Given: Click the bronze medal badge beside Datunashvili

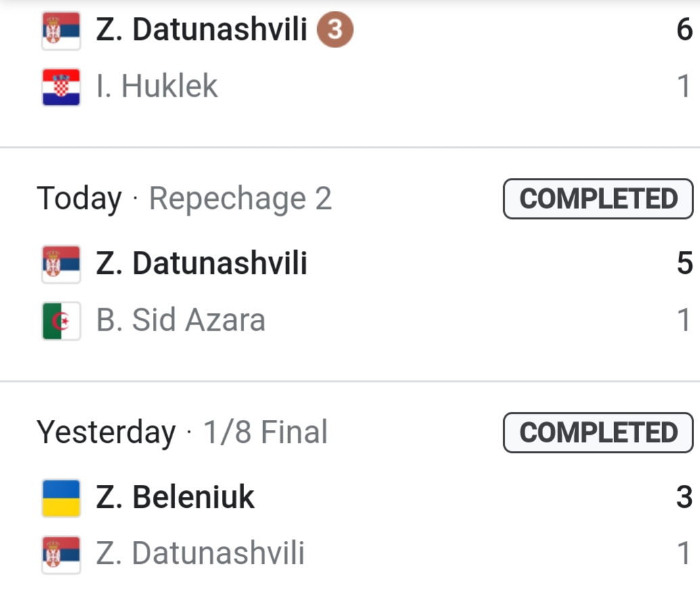Looking at the screenshot, I should [x=336, y=30].
